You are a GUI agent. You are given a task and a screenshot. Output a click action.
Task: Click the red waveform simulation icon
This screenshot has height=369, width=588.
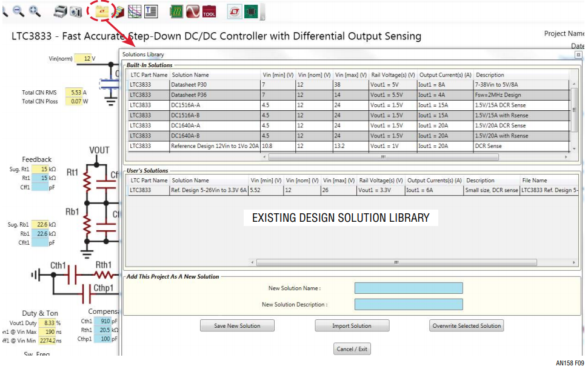point(192,12)
